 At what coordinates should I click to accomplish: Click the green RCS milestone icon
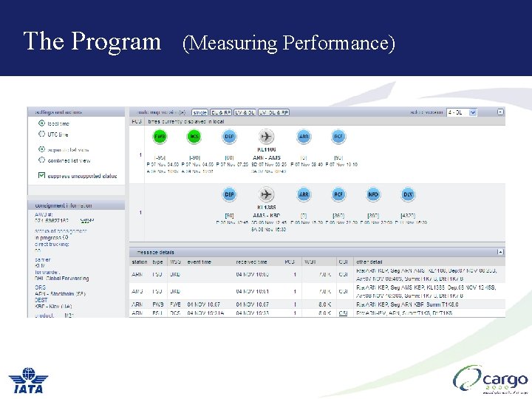[x=194, y=137]
